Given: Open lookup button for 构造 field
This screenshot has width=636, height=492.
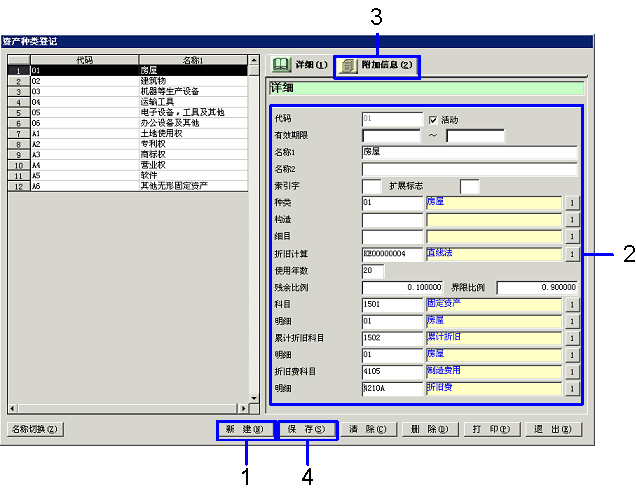Looking at the screenshot, I should pyautogui.click(x=572, y=220).
